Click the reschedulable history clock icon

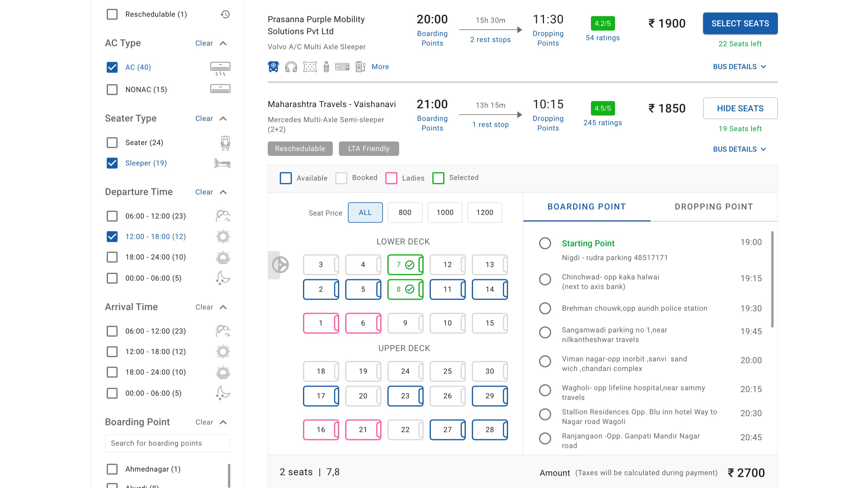pos(225,14)
